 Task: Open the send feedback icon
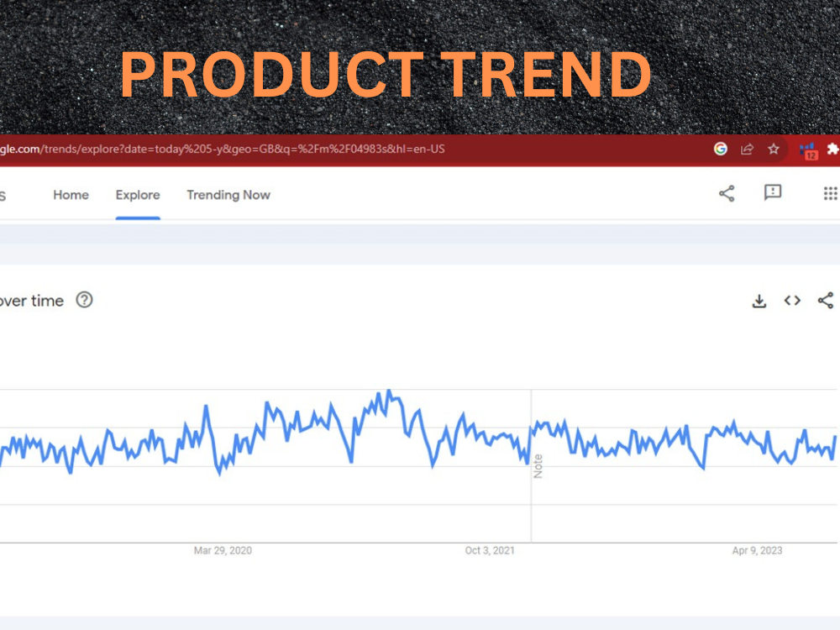tap(773, 192)
